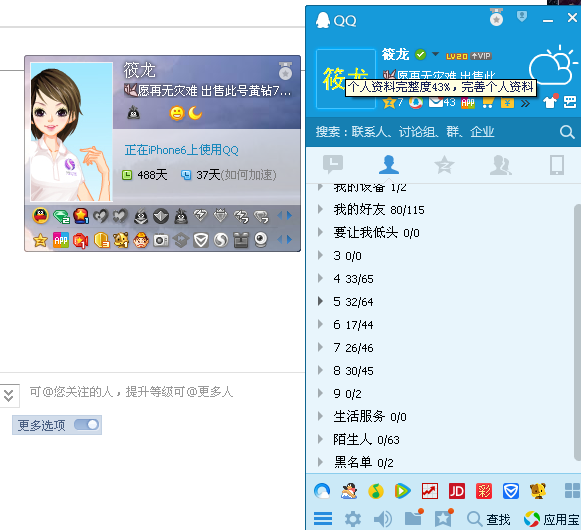
Task: Open the stock chart app icon
Action: (429, 491)
